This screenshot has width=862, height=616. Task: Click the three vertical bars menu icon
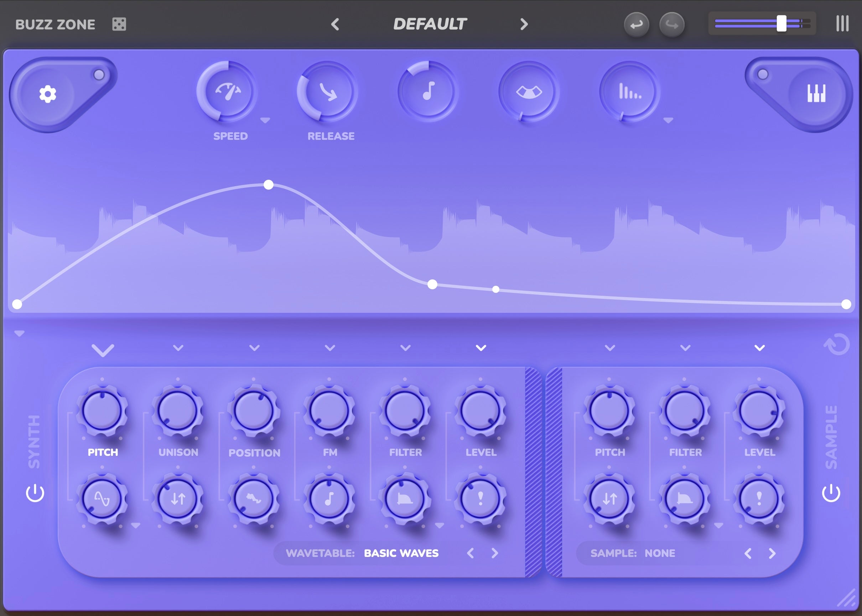pyautogui.click(x=842, y=24)
